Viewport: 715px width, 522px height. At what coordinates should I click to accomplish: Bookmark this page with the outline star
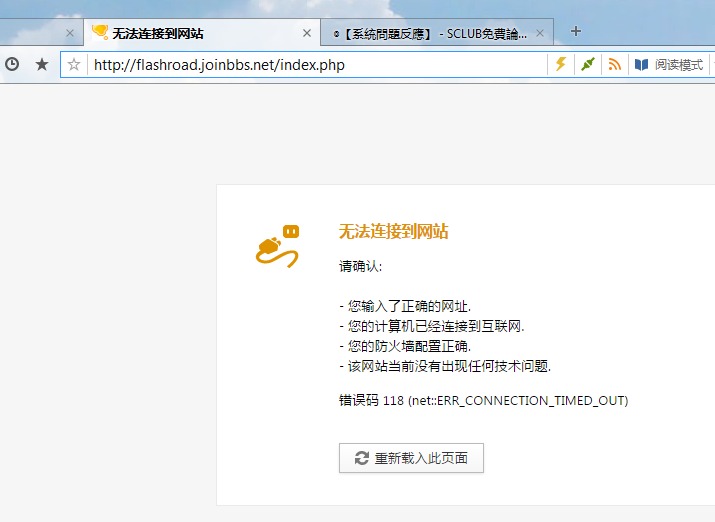click(74, 64)
